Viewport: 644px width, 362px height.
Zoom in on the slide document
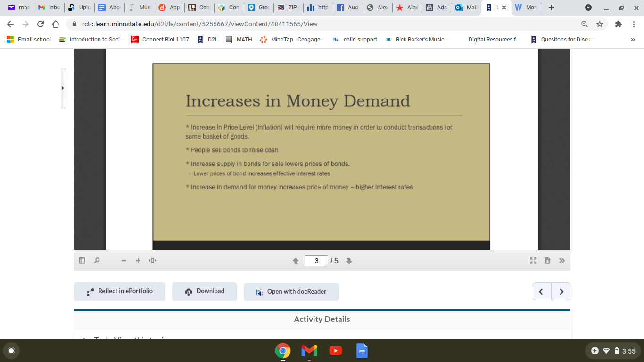[x=138, y=260]
